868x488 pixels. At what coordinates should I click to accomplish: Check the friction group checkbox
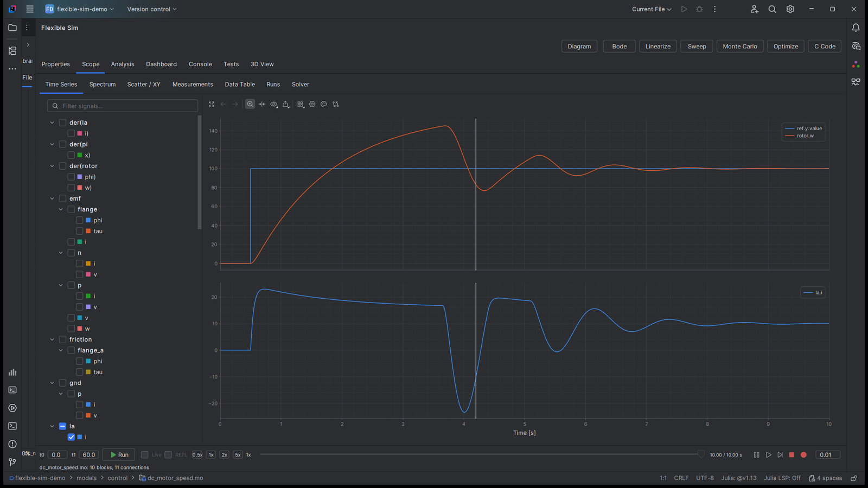[x=62, y=339]
